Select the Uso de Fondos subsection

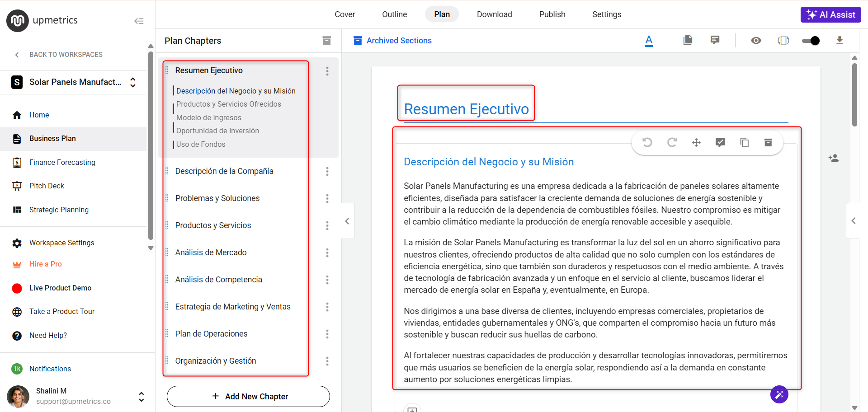[201, 145]
